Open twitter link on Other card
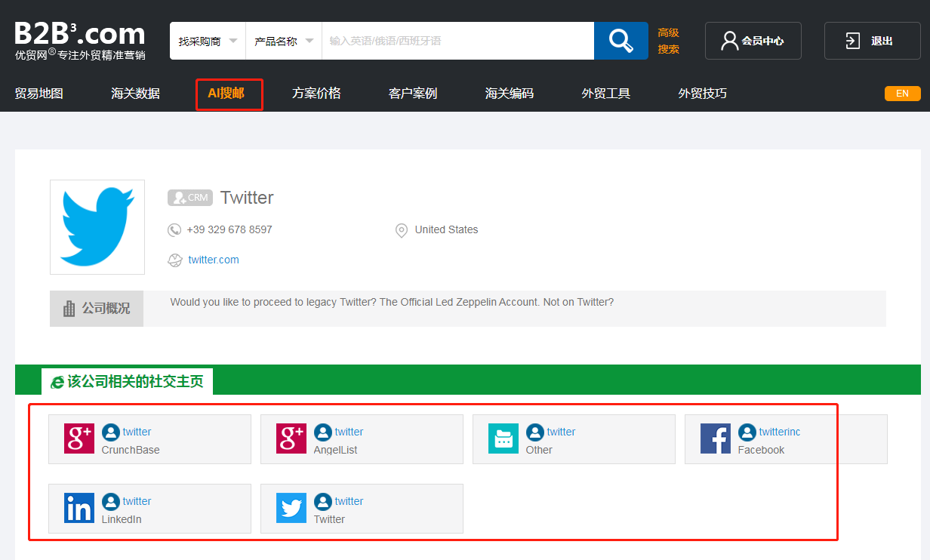 (x=562, y=432)
